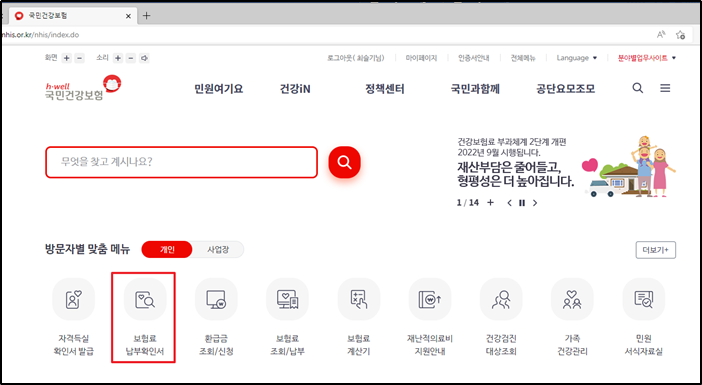Click the browser address bar URL
This screenshot has width=702, height=385.
coord(40,35)
